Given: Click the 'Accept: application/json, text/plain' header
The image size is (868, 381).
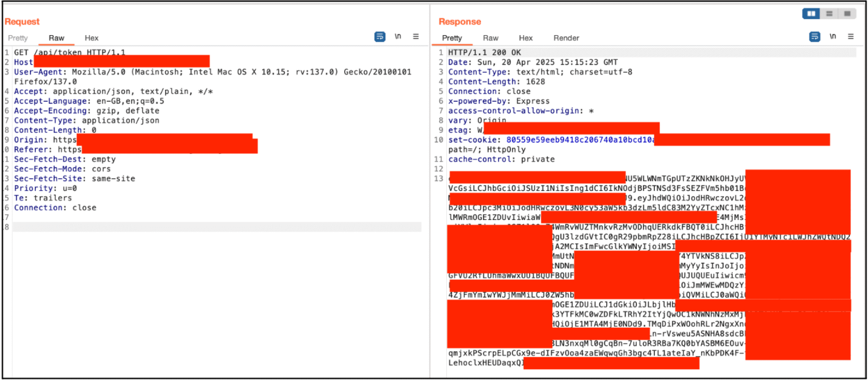Looking at the screenshot, I should (114, 91).
